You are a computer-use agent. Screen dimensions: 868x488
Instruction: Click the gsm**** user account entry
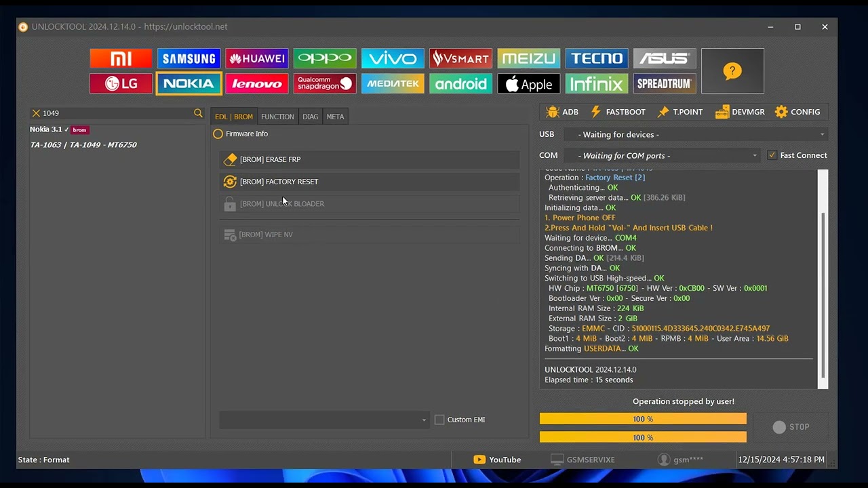680,460
